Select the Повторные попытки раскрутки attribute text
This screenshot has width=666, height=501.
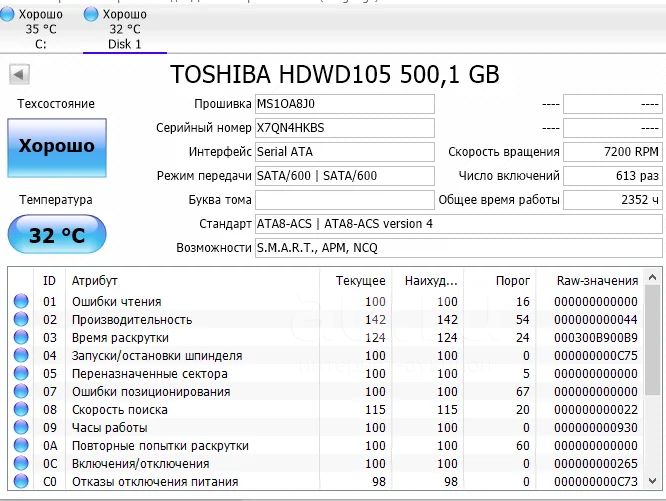[x=160, y=446]
